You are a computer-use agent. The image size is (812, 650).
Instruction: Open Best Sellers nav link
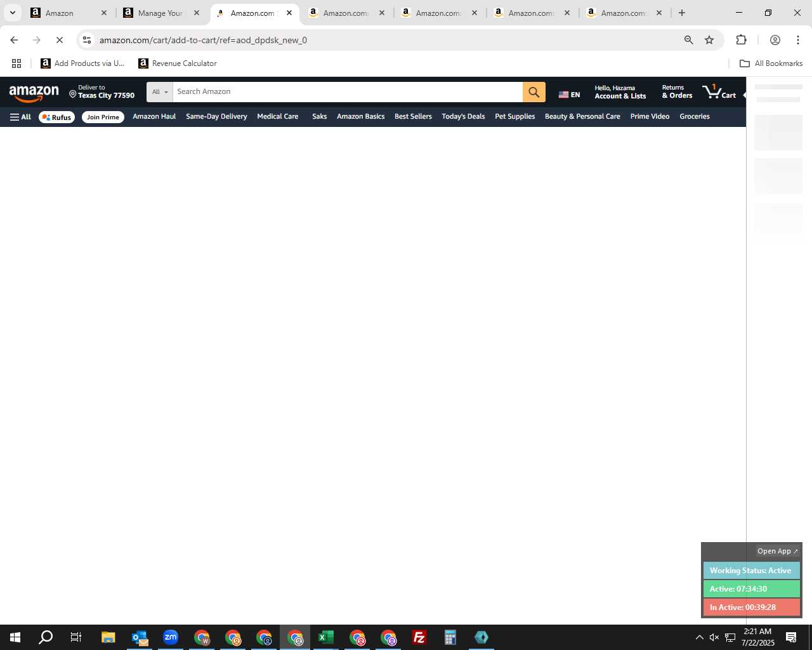click(413, 117)
